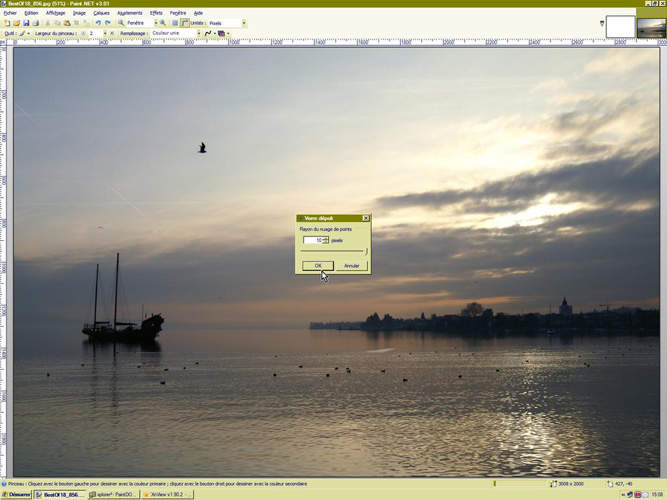Open the Calques menu
Image resolution: width=667 pixels, height=500 pixels.
(101, 13)
